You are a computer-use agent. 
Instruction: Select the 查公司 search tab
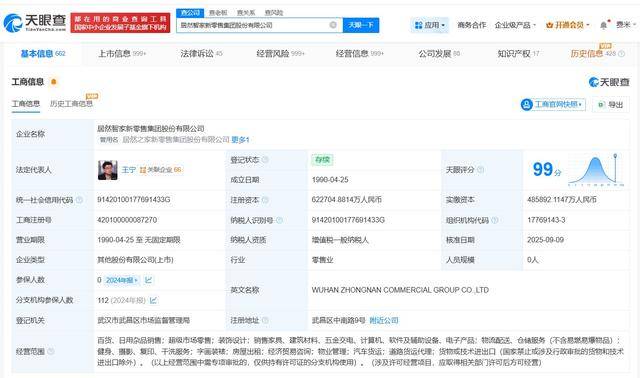pyautogui.click(x=190, y=13)
